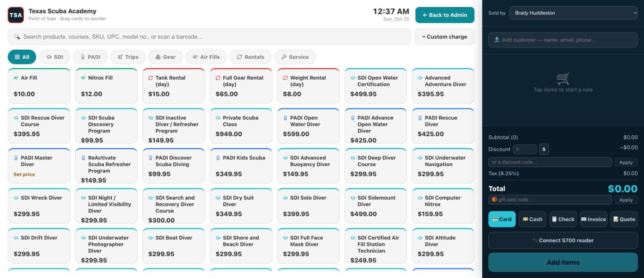The height and width of the screenshot is (278, 644).
Task: Focus the Add customer field
Action: coord(563,40)
